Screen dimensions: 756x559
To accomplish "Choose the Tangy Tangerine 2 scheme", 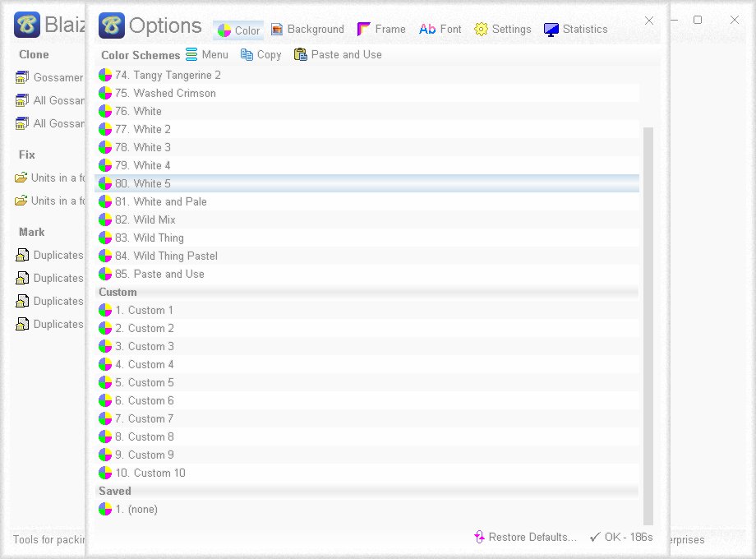I will 367,76.
